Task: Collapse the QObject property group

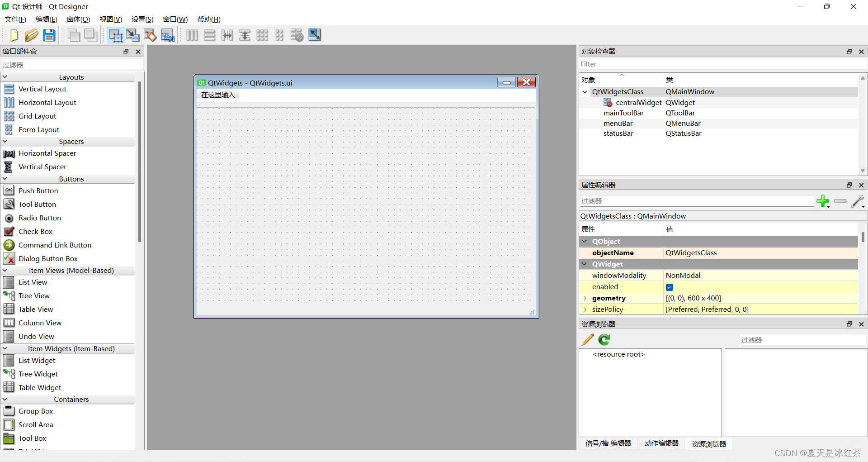Action: click(x=585, y=241)
